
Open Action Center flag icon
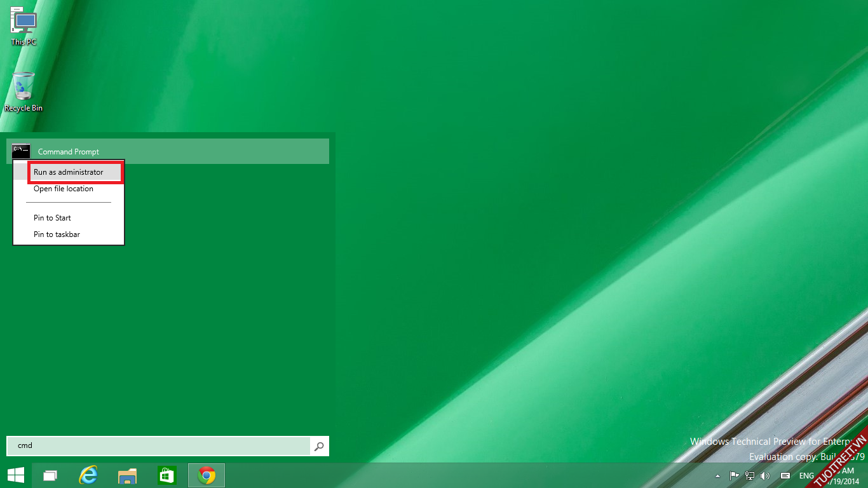click(734, 475)
